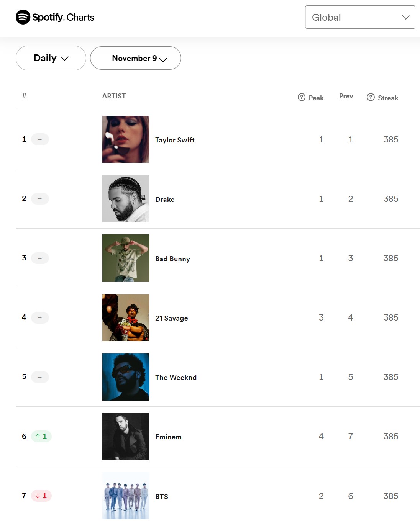The width and height of the screenshot is (420, 522).
Task: Open the Global region dropdown
Action: click(360, 17)
